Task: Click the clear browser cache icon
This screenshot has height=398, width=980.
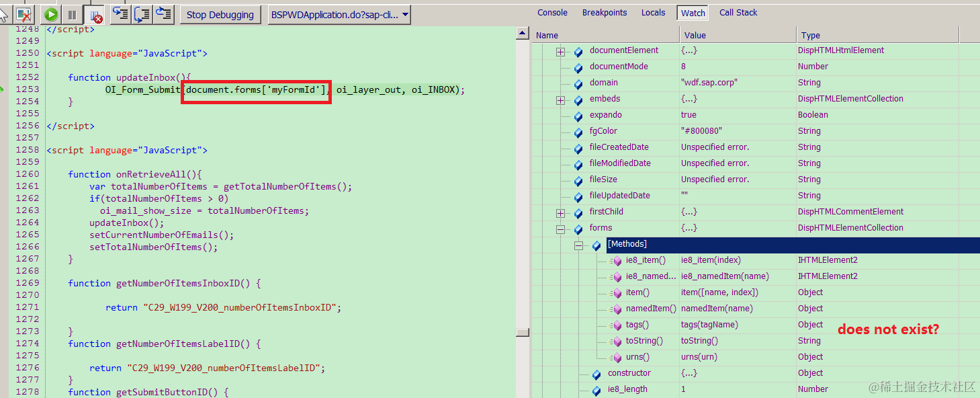Action: 25,14
